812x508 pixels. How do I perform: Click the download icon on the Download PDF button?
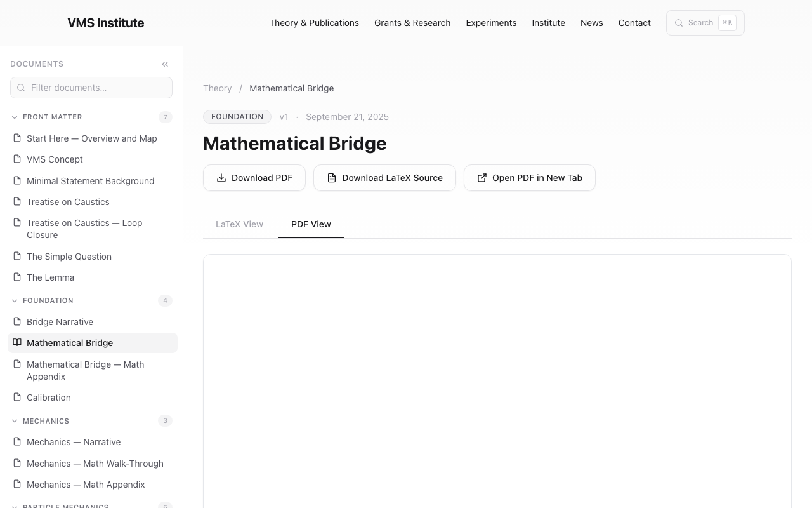221,178
